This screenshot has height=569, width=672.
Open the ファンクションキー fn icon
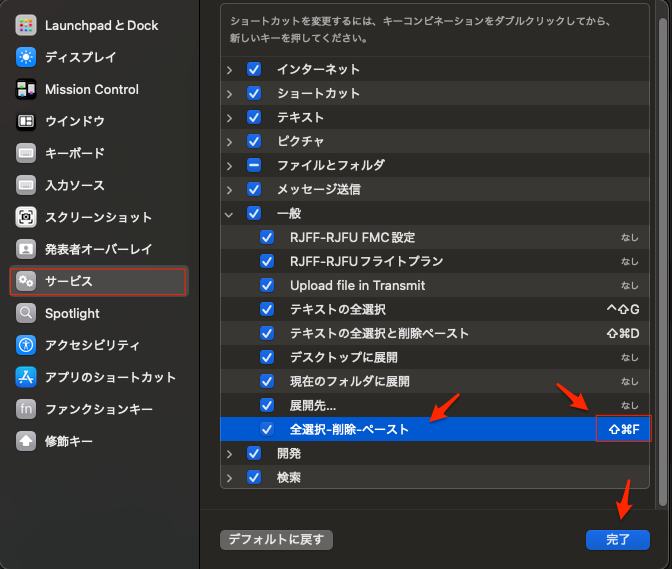click(x=26, y=409)
